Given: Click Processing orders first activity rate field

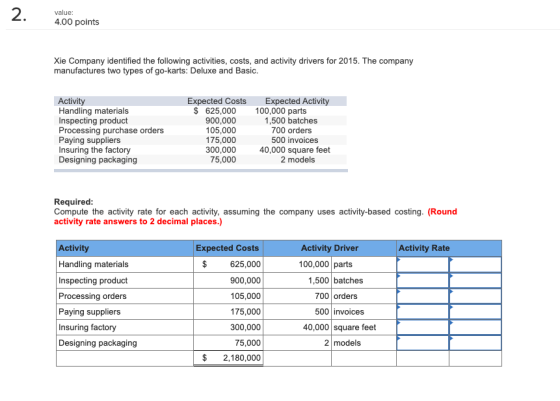Looking at the screenshot, I should [422, 296].
